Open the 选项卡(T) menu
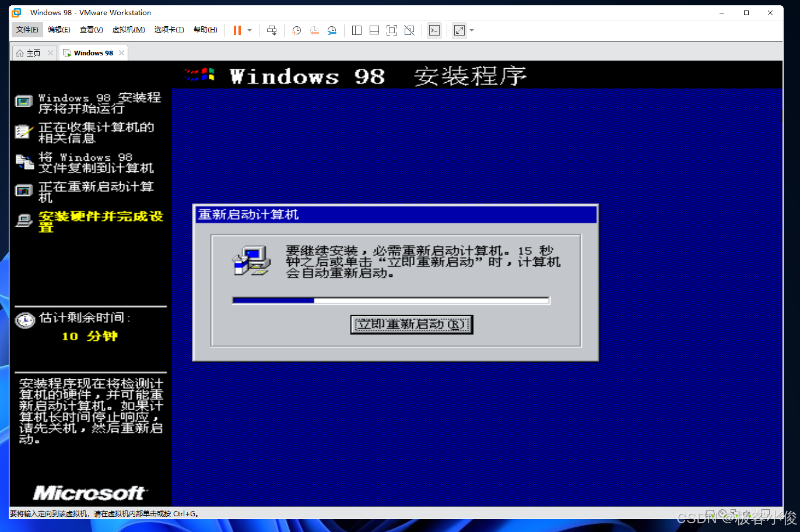This screenshot has height=532, width=800. [169, 30]
